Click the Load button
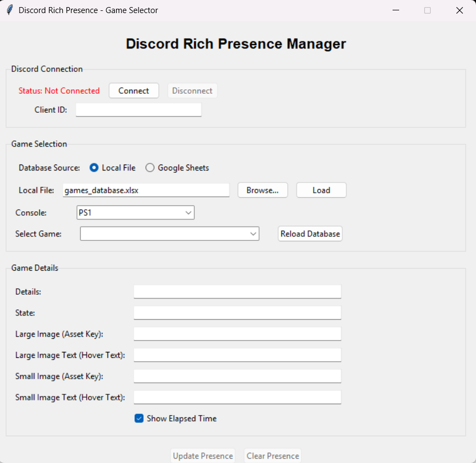476x463 pixels. (x=321, y=190)
